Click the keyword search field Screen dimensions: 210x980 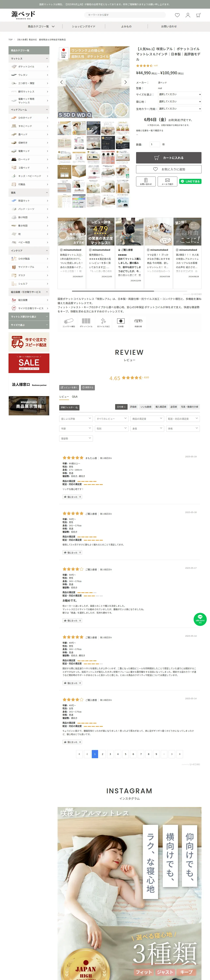(125, 15)
